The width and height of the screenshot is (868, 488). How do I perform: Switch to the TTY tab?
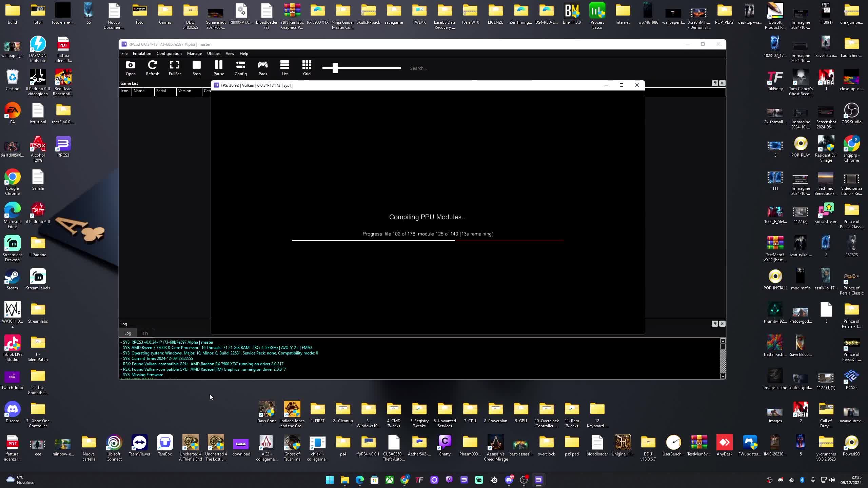pos(145,333)
